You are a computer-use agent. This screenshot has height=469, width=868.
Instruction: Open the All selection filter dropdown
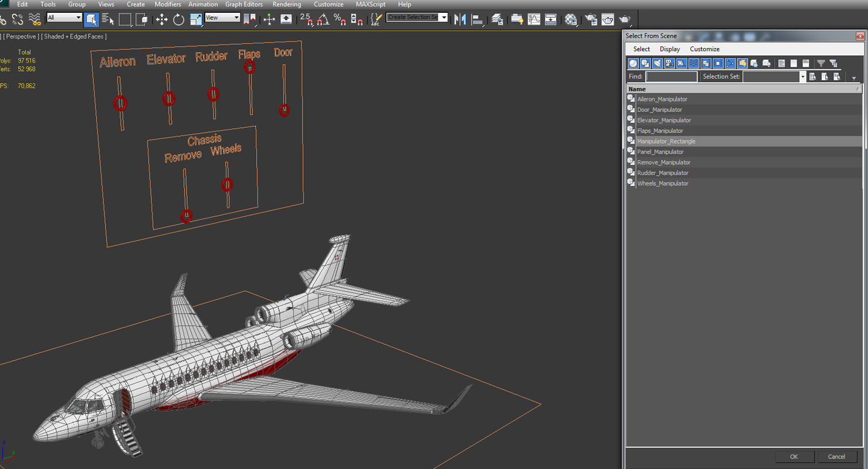(x=64, y=18)
